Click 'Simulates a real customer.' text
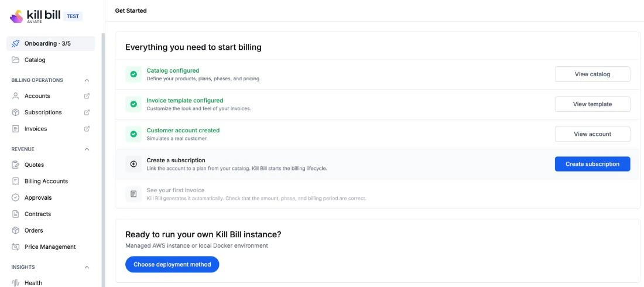This screenshot has width=644, height=287. tap(177, 139)
